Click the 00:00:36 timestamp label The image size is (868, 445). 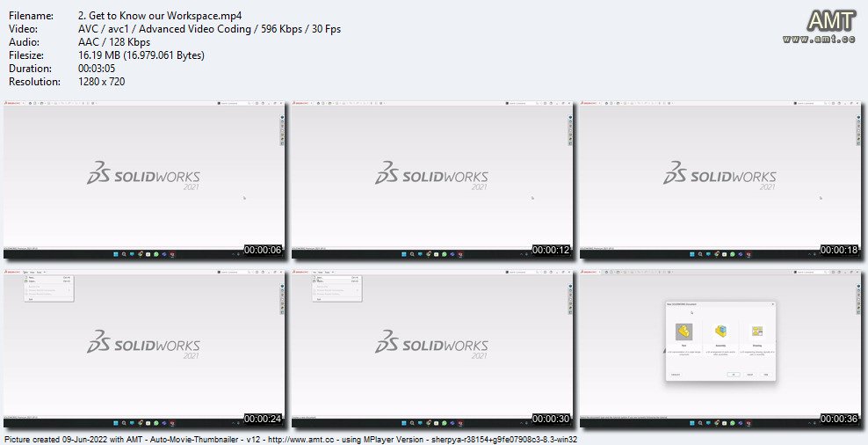click(840, 419)
